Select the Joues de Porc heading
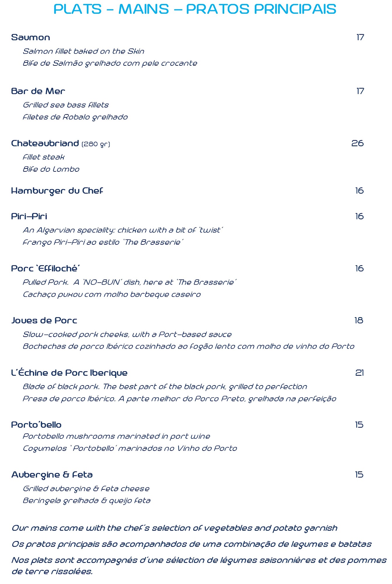Viewport: 392px width, 584px height. coord(44,321)
